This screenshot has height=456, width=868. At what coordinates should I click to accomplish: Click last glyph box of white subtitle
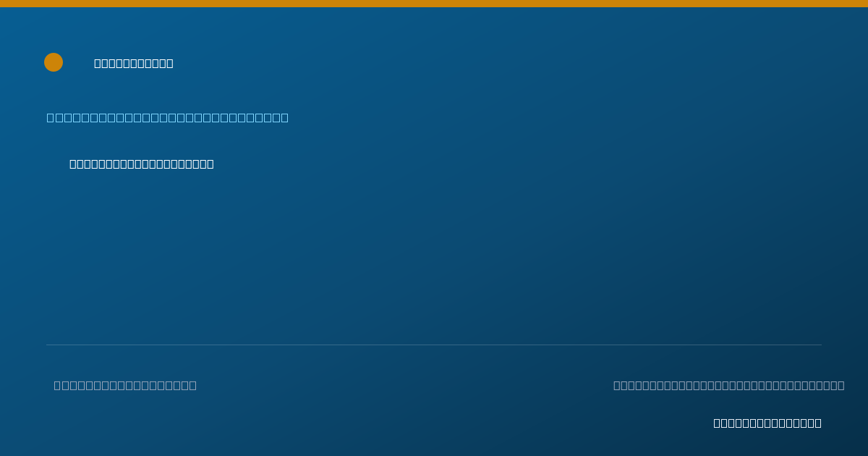[210, 164]
